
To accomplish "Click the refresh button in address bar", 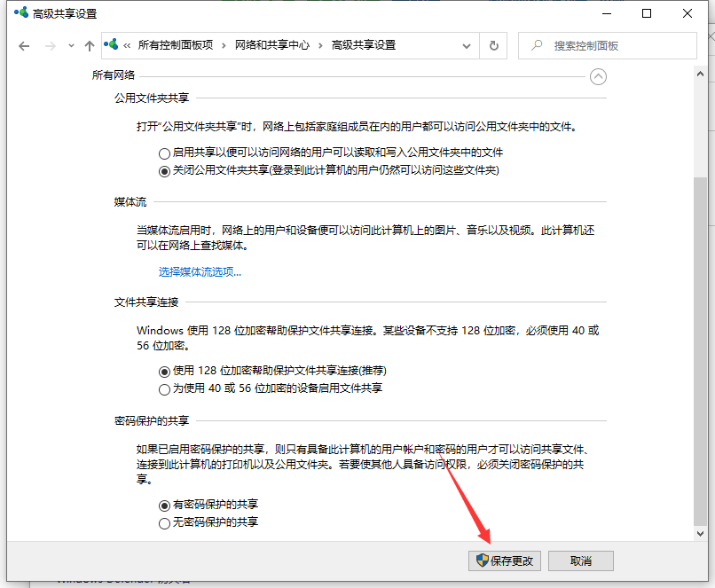I will 493,45.
